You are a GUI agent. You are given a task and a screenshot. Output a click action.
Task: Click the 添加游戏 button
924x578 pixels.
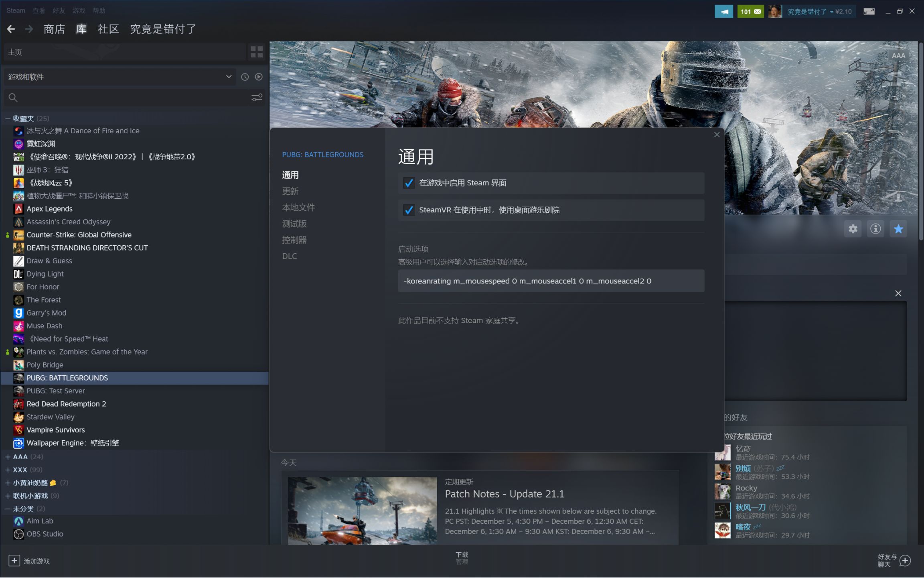tap(29, 561)
